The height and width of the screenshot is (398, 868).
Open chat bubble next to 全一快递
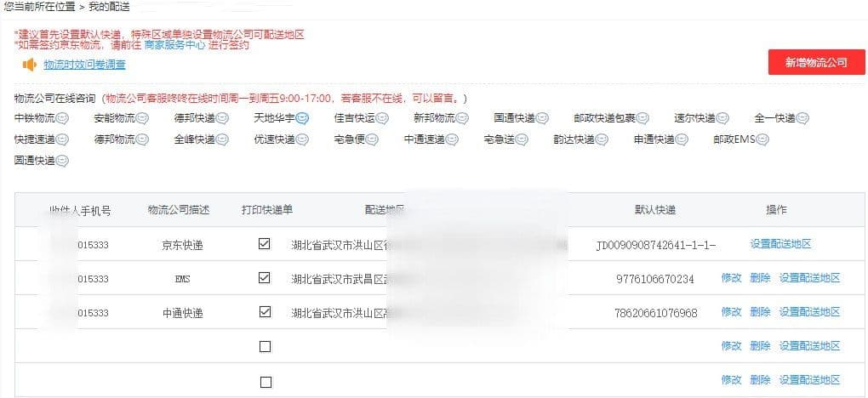click(802, 118)
